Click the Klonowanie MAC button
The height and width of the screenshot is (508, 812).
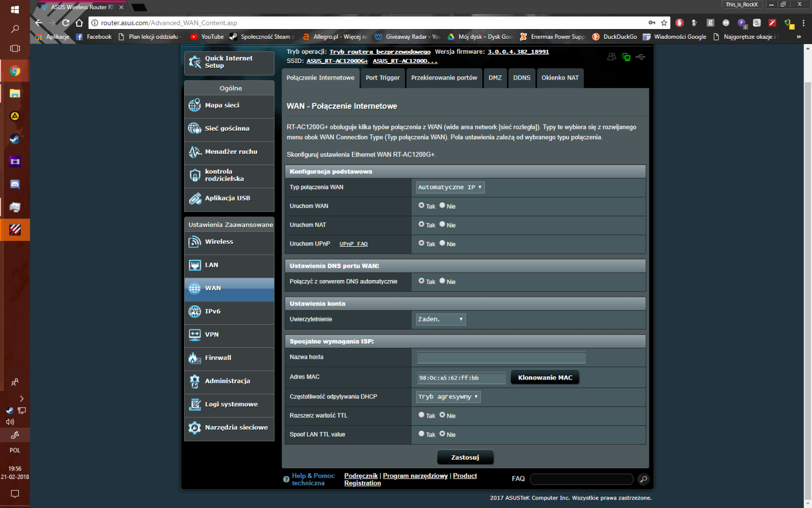pos(545,377)
